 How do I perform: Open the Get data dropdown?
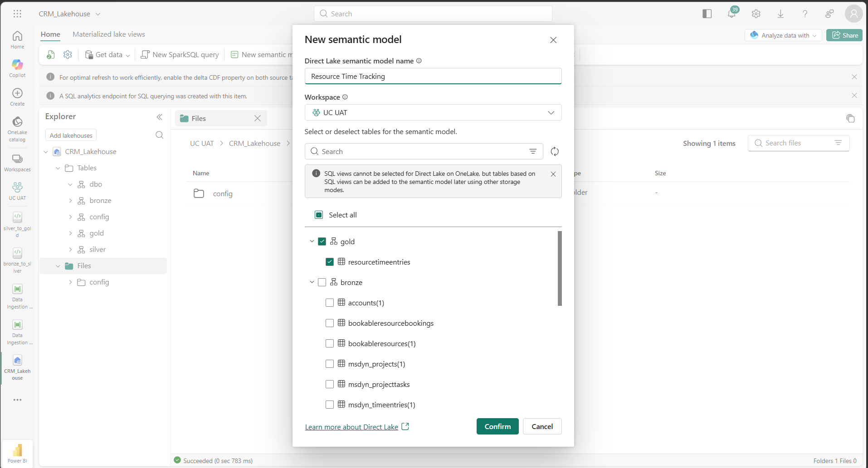[x=107, y=54]
